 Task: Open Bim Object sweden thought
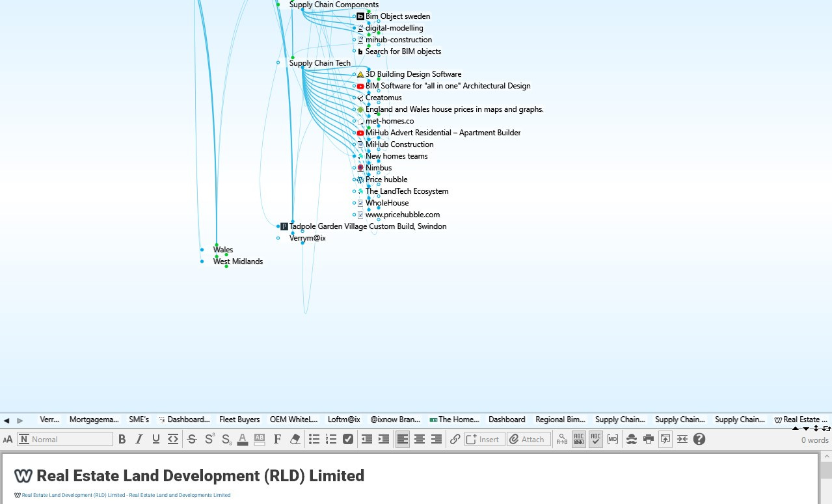tap(397, 16)
